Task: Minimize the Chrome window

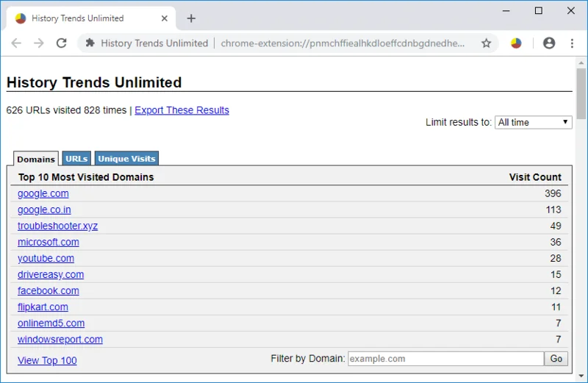Action: 506,11
